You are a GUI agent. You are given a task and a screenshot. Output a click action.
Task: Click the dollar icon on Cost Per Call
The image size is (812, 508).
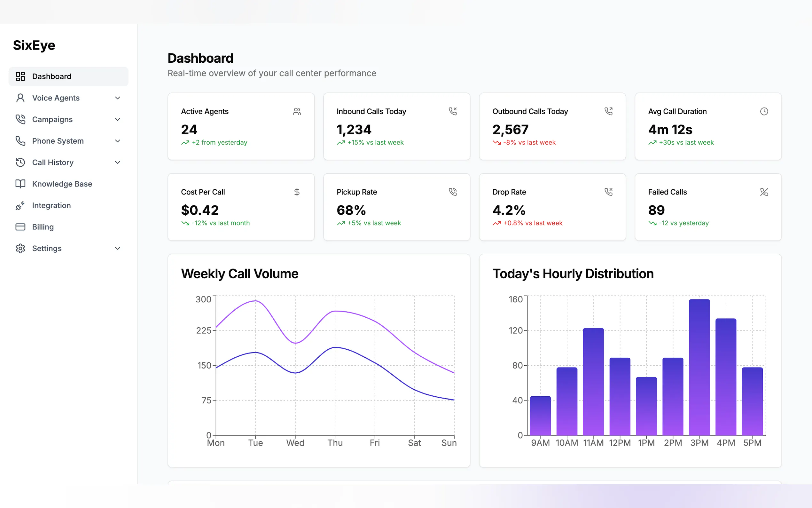(297, 192)
